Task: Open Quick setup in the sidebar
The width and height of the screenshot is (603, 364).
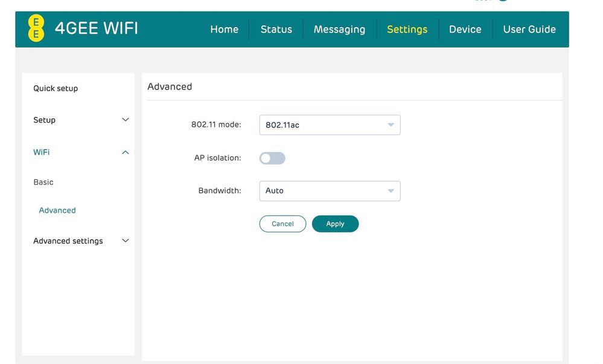Action: click(56, 88)
